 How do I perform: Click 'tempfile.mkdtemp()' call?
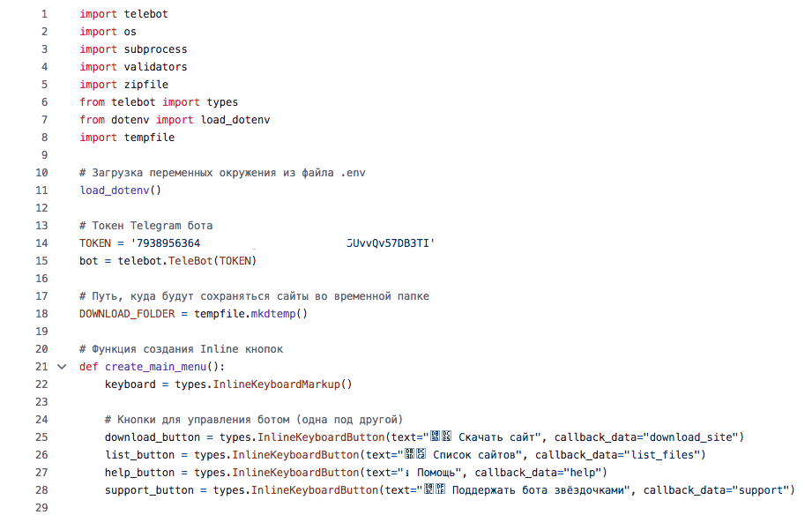[250, 314]
